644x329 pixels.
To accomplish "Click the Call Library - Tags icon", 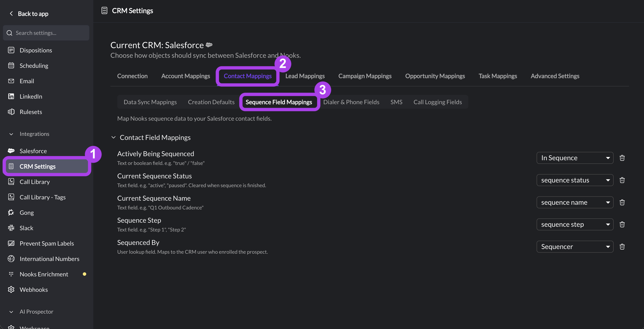I will click(11, 197).
